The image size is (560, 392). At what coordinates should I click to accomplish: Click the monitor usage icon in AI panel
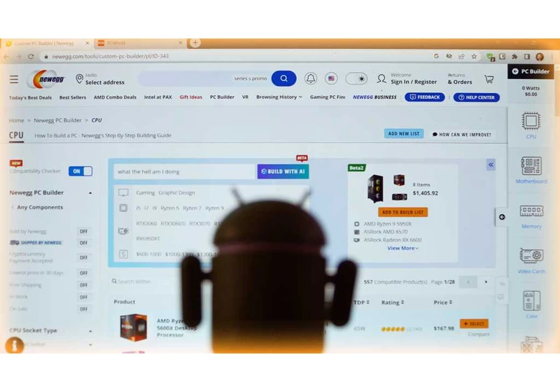[123, 192]
